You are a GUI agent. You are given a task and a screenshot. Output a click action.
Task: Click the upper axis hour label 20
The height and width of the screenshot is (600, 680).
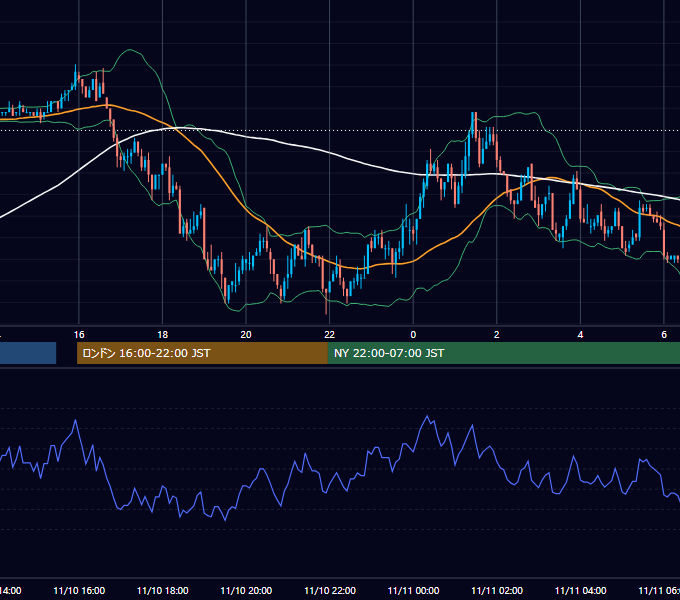point(246,335)
